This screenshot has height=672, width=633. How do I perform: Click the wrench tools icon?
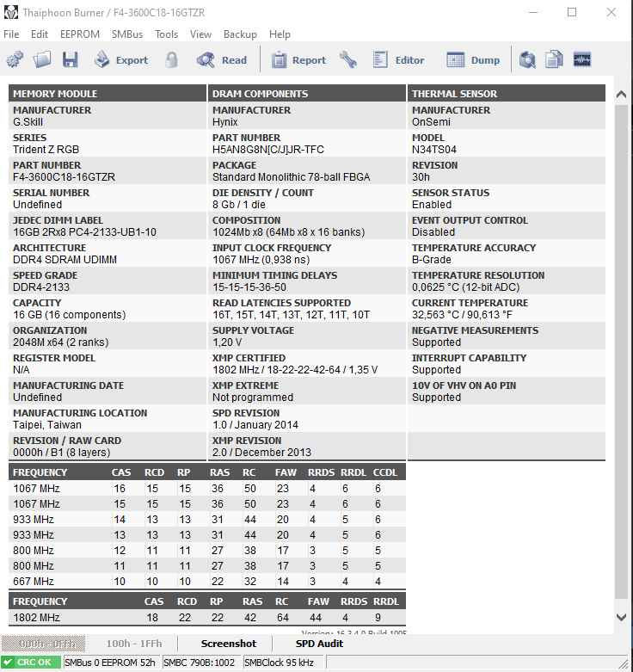click(x=347, y=59)
